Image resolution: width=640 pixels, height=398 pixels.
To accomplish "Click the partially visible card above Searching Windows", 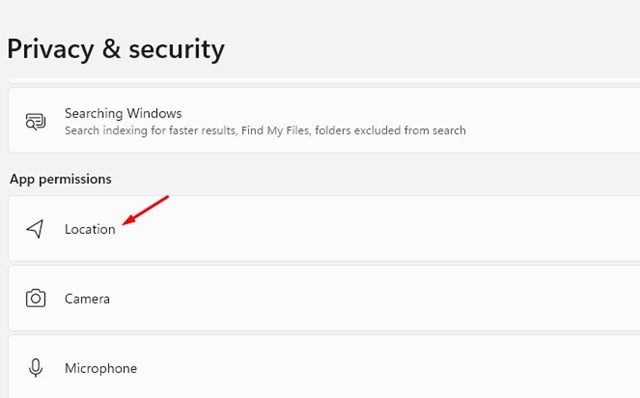I will [x=324, y=80].
